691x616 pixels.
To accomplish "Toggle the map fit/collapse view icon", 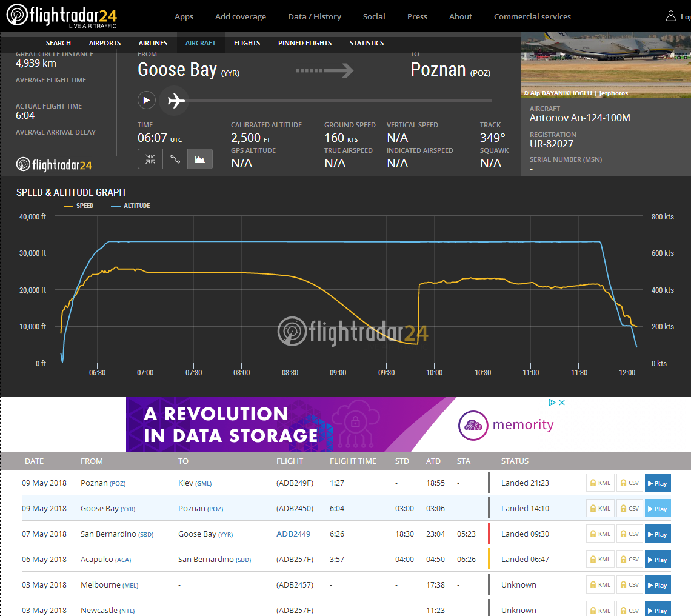I will (x=150, y=159).
